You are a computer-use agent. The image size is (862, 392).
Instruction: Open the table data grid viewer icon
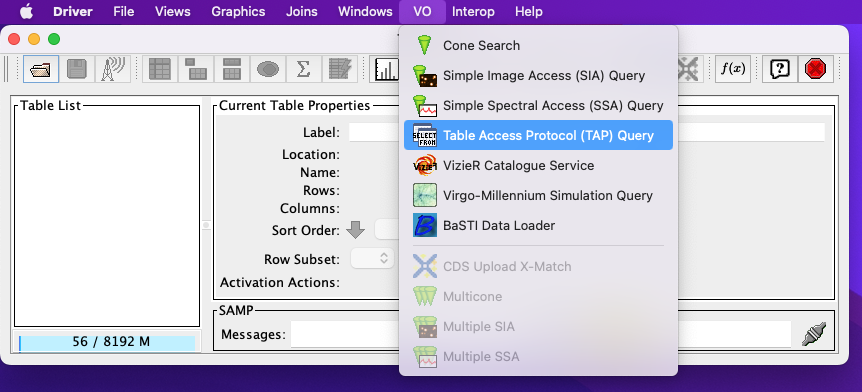tap(160, 69)
